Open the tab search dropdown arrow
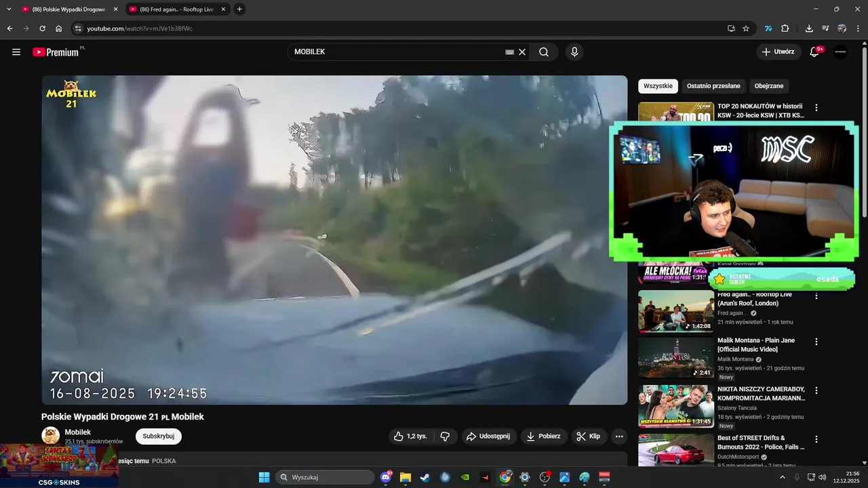The width and height of the screenshot is (868, 488). tap(9, 9)
